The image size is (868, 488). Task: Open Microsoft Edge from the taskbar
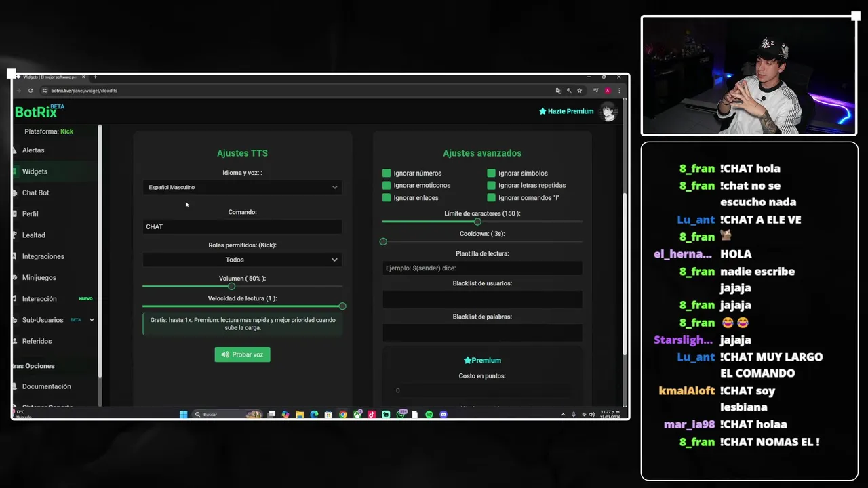(314, 414)
